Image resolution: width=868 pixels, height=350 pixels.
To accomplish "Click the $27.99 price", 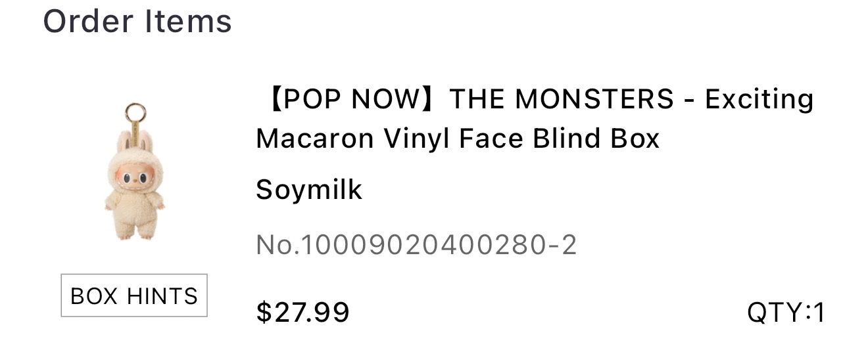I will coord(302,313).
